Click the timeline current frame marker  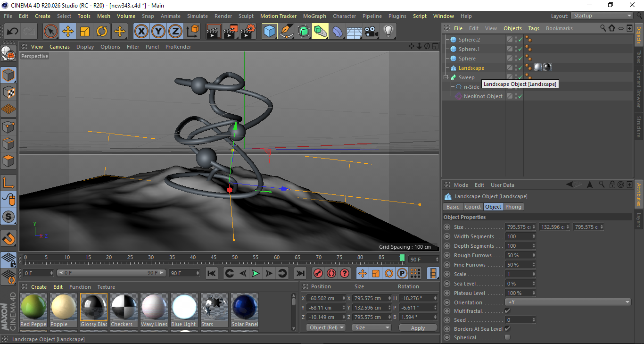tap(402, 258)
